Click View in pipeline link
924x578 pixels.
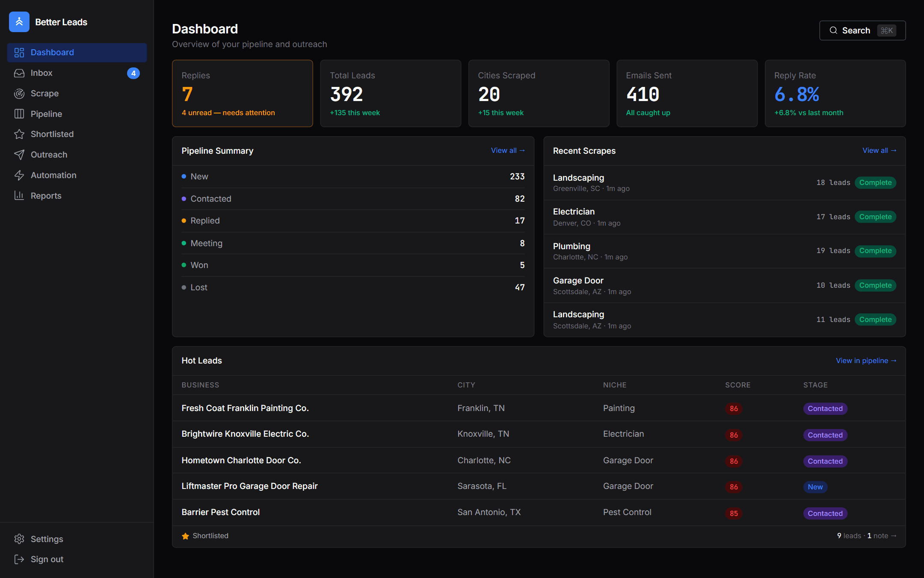866,361
